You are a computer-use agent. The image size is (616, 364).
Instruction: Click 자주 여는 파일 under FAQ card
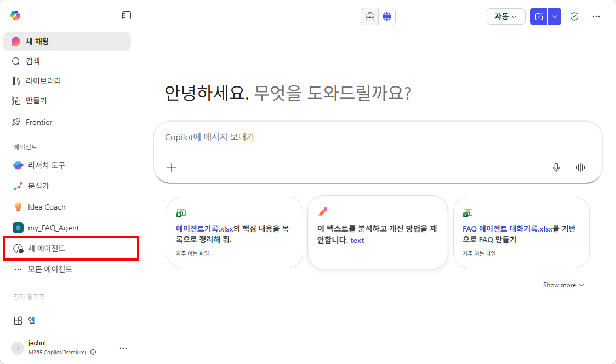coord(480,254)
